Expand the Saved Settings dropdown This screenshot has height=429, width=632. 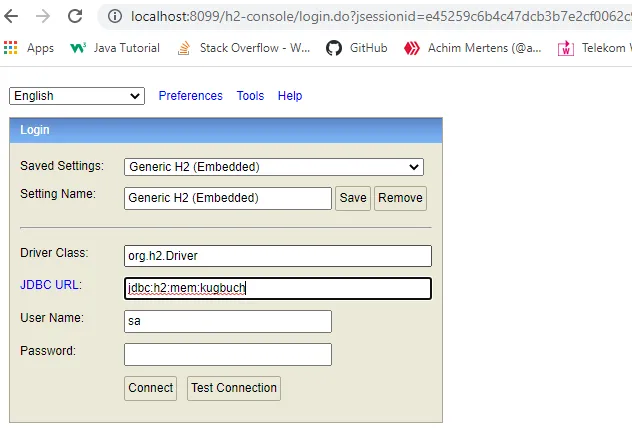click(274, 167)
